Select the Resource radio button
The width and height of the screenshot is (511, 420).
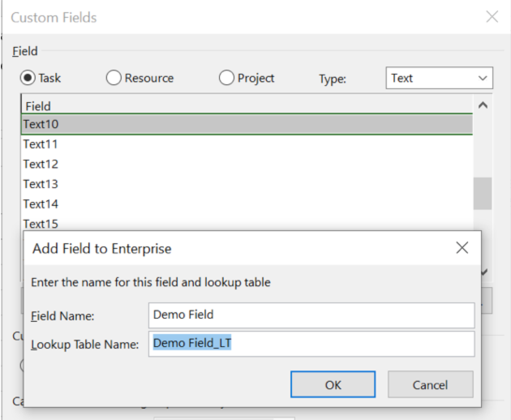pyautogui.click(x=114, y=78)
